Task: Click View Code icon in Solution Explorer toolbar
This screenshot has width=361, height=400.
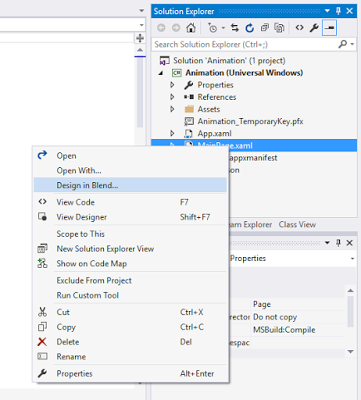Action: click(299, 28)
